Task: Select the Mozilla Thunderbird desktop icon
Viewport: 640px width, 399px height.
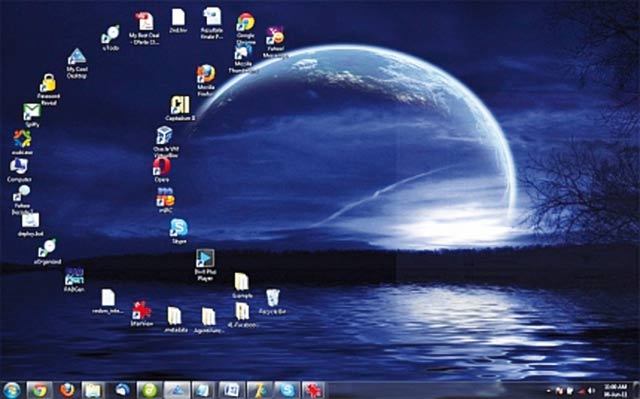Action: (243, 58)
